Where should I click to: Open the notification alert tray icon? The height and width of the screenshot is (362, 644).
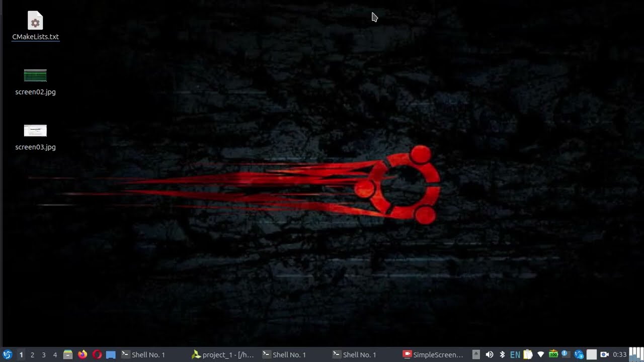pyautogui.click(x=565, y=354)
